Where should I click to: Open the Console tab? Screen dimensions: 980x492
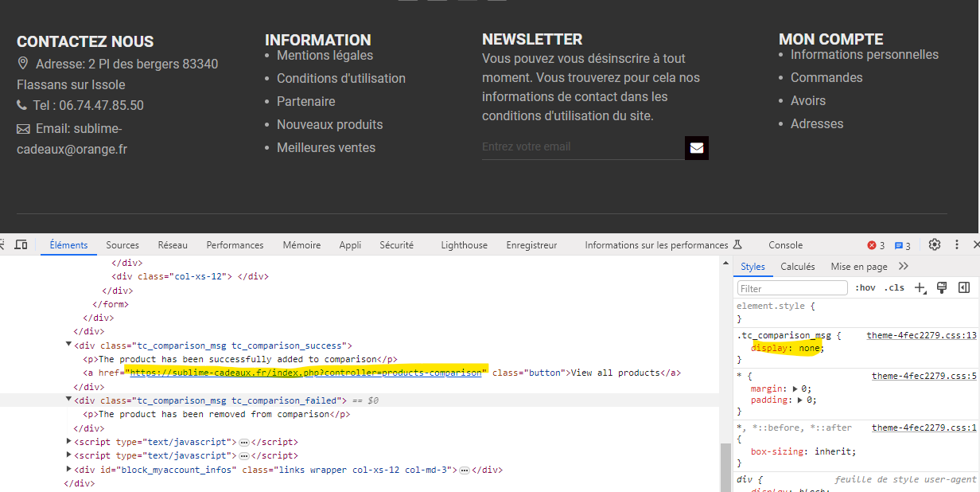coord(786,245)
